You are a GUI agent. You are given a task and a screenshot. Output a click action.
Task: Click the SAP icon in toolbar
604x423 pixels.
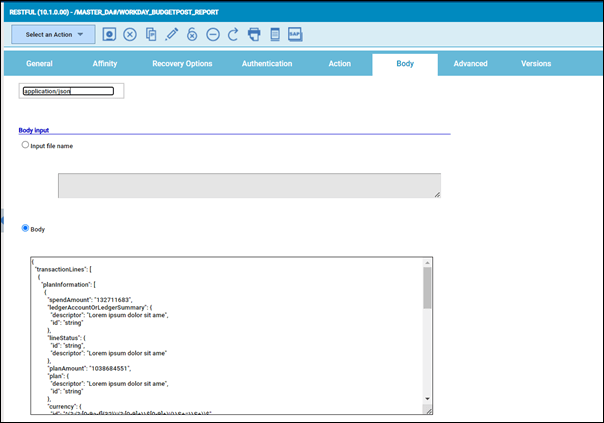tap(295, 34)
